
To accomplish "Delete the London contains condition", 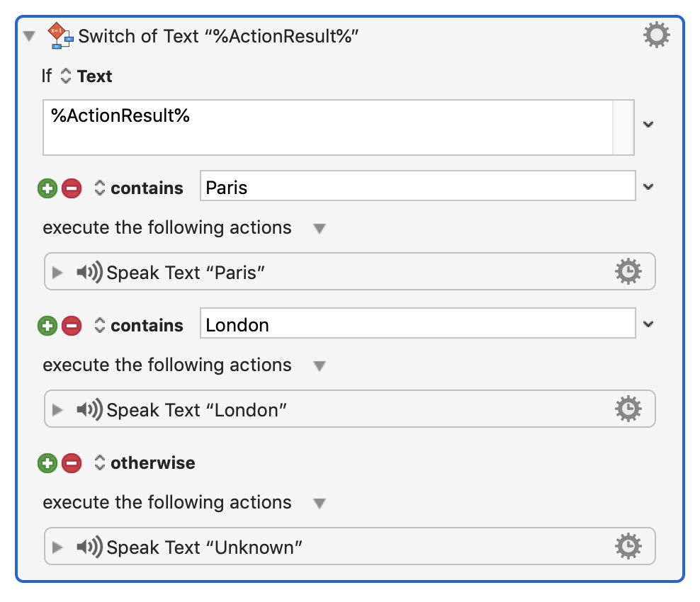I will (71, 326).
